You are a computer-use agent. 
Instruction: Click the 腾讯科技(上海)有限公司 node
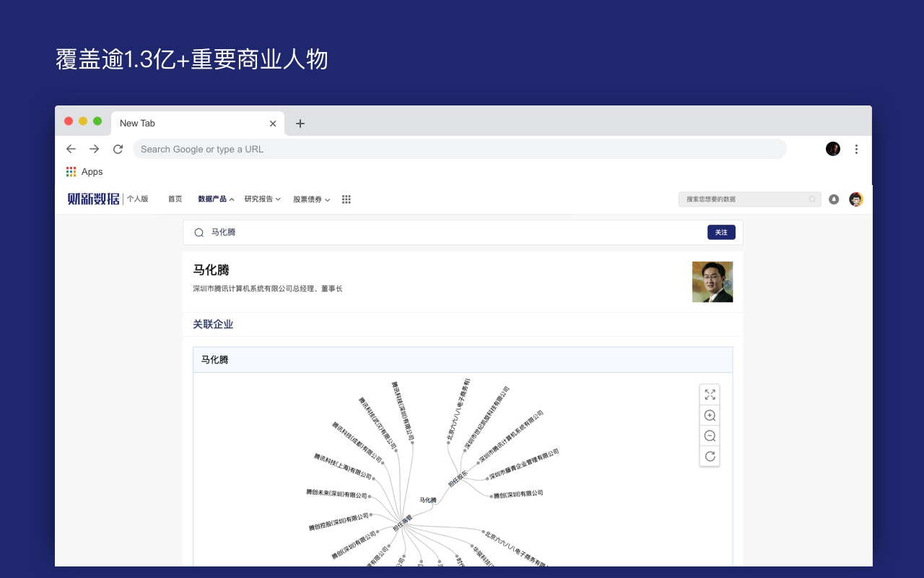click(343, 467)
